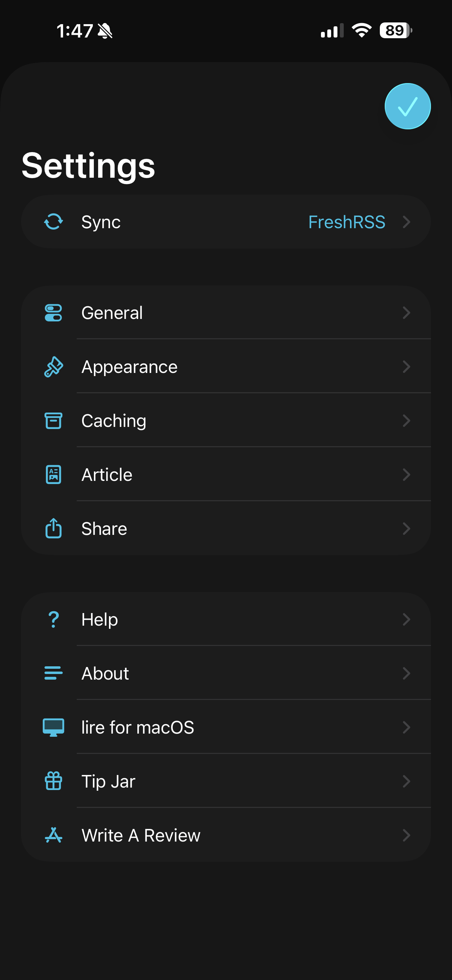Tap the sync arrows icon

(53, 222)
